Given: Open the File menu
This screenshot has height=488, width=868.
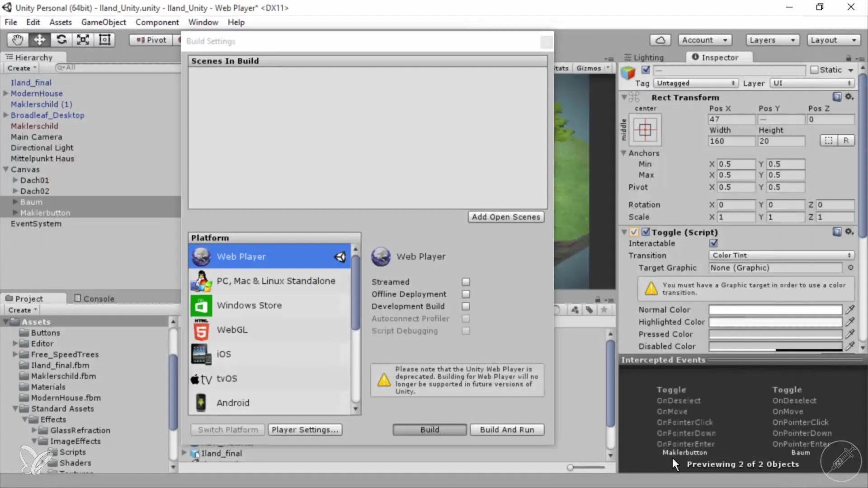Looking at the screenshot, I should [11, 22].
